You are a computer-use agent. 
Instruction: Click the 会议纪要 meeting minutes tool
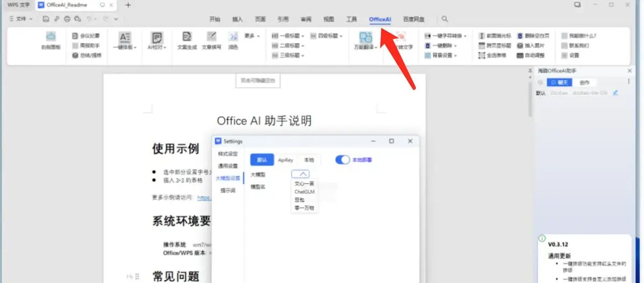point(86,36)
